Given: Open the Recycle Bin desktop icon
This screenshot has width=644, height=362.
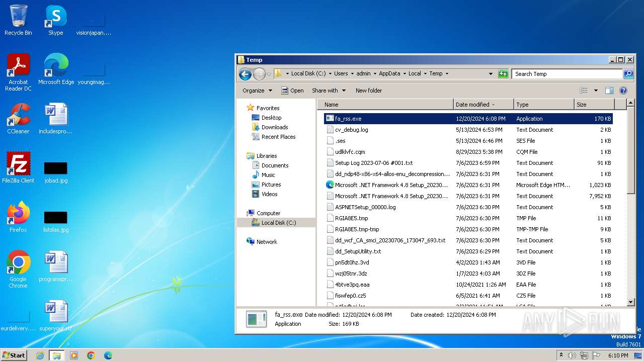Looking at the screenshot, I should coord(18,20).
